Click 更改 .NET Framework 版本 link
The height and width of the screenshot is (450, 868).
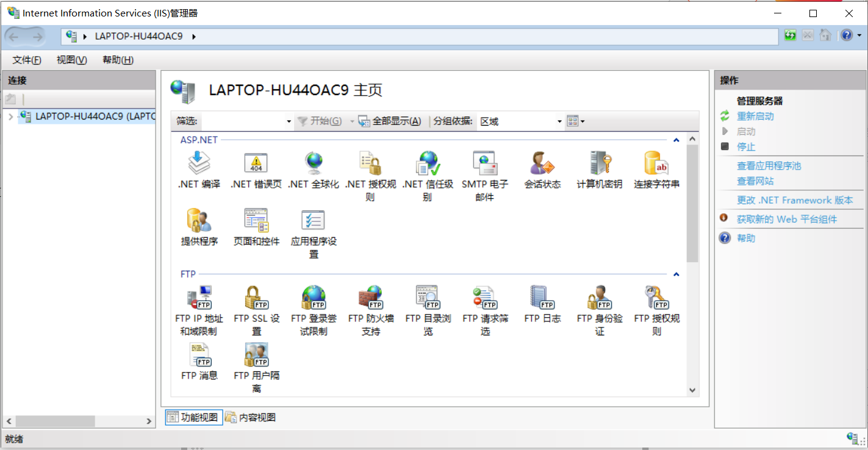click(x=795, y=200)
